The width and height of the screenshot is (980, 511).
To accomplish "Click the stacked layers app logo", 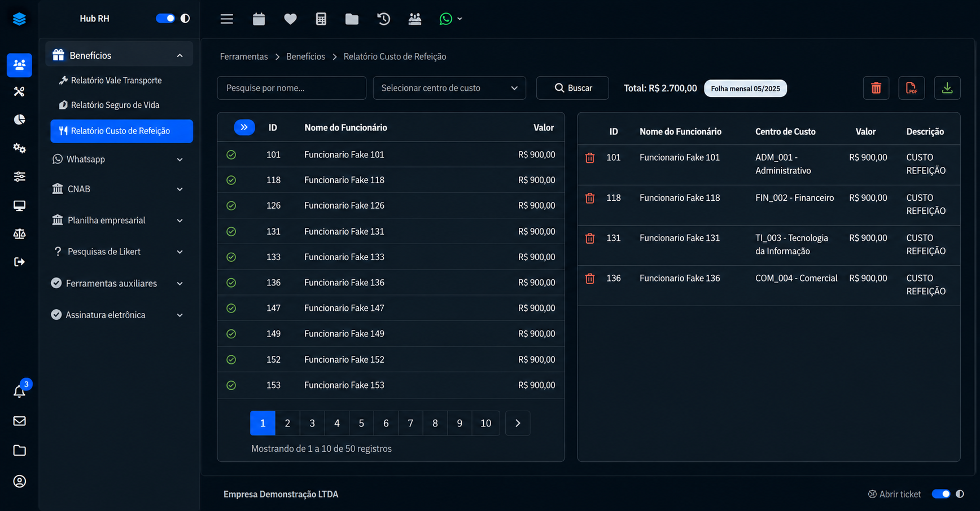I will [19, 19].
